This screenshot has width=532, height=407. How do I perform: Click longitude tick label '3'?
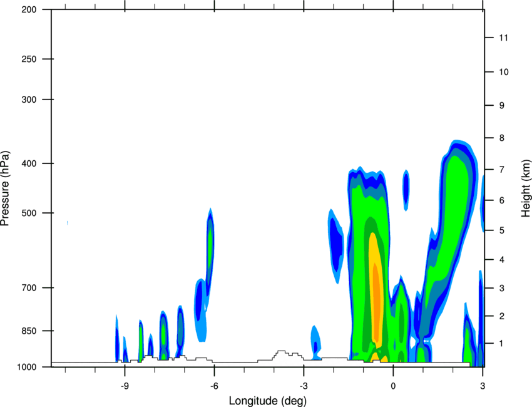point(483,386)
